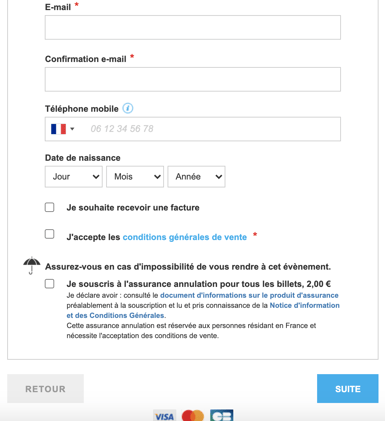The height and width of the screenshot is (421, 385).
Task: Check 'Je souhaite recevoir une facture' box
Action: [x=50, y=207]
